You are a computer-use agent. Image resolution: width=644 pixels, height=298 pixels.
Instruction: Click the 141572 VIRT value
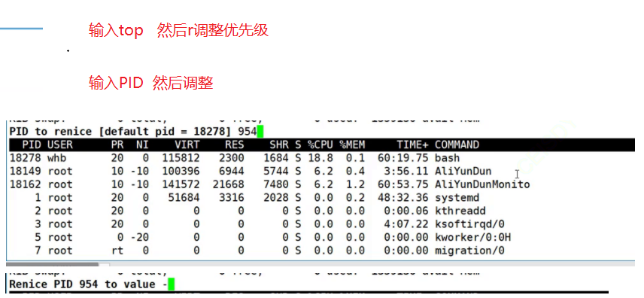(x=181, y=184)
